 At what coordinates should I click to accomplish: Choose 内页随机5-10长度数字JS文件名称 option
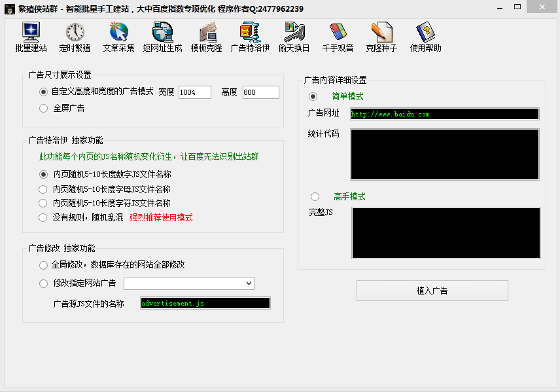tap(43, 174)
